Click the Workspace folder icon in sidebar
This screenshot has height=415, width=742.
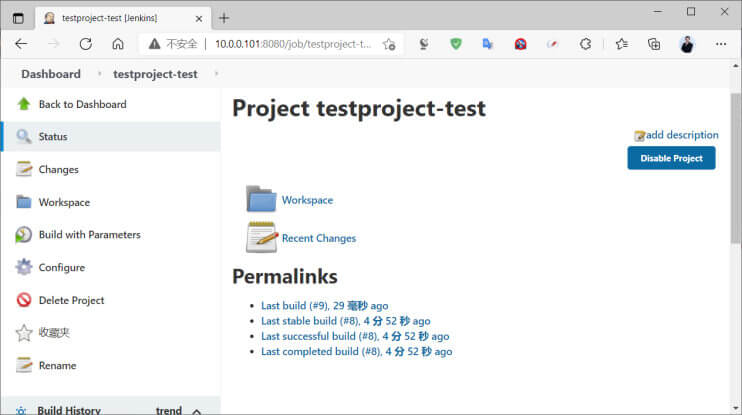[24, 202]
